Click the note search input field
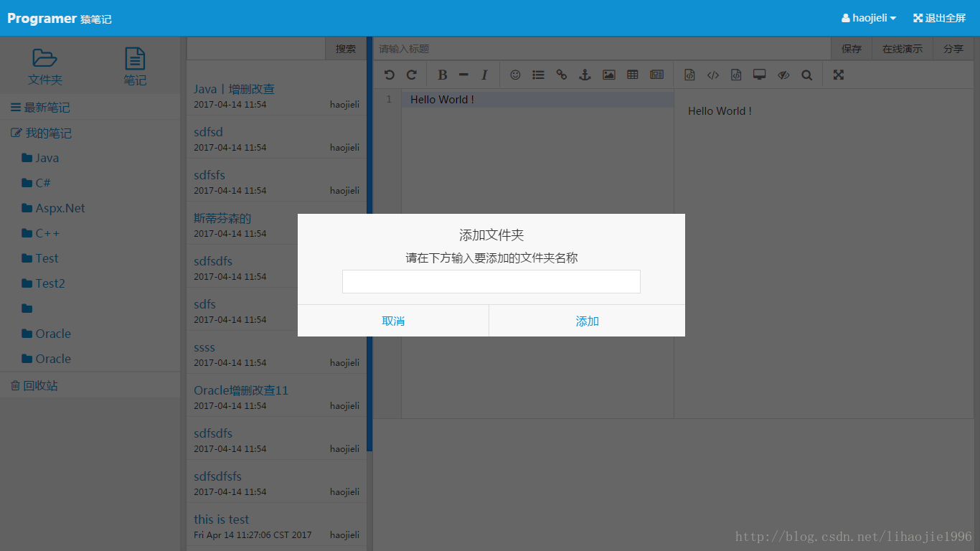The width and height of the screenshot is (980, 551). (x=256, y=49)
